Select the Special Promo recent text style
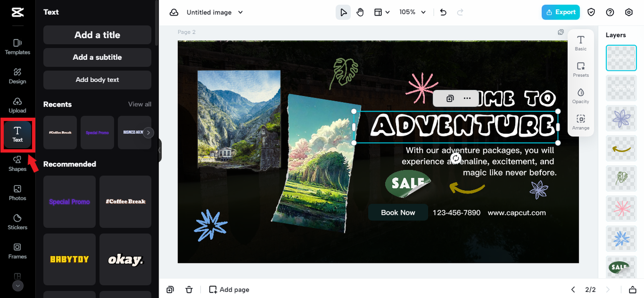Viewport: 644px width, 298px height. click(x=97, y=133)
